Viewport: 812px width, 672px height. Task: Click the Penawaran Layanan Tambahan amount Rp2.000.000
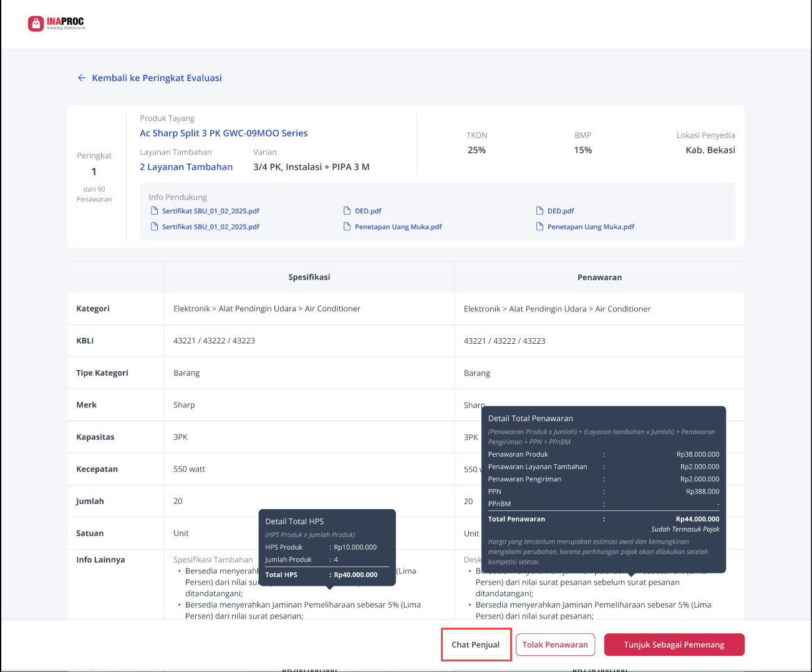click(699, 467)
